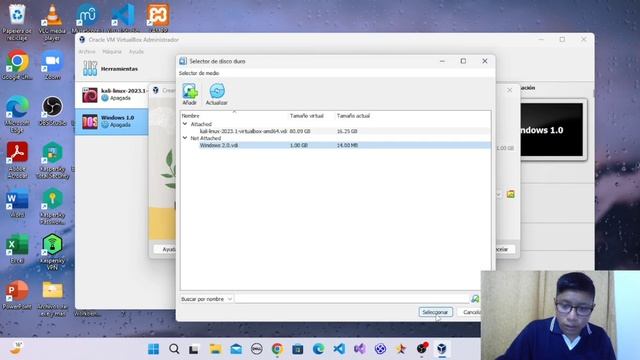Open Kaspersky VPN desktop shortcut
Screen dimensions: 640x360
click(x=52, y=251)
